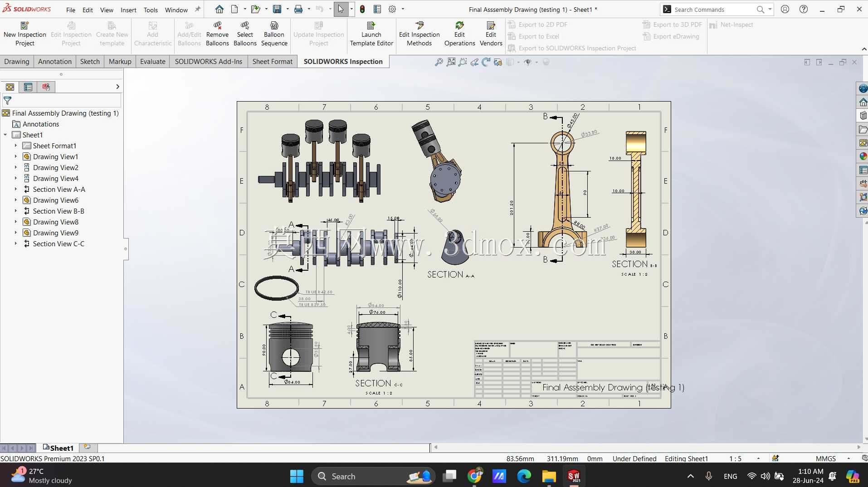Click the user account icon
This screenshot has width=868, height=487.
point(785,9)
